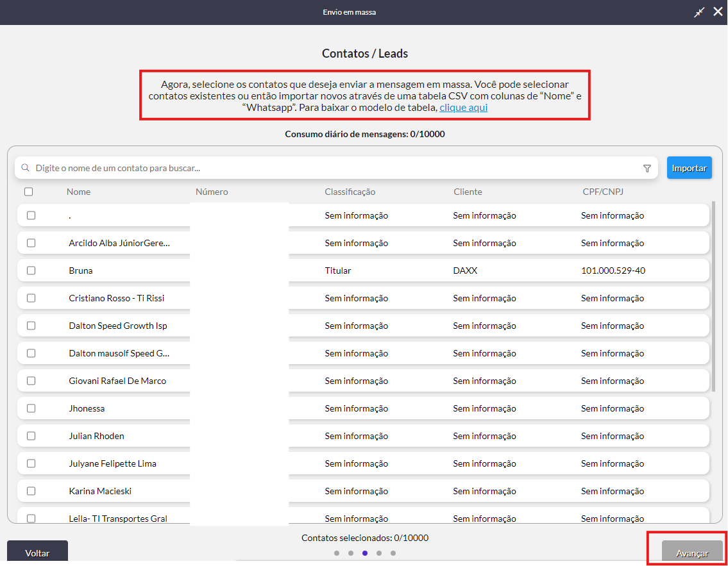728x566 pixels.
Task: Click the name Karina Macieski
Action: (x=100, y=491)
